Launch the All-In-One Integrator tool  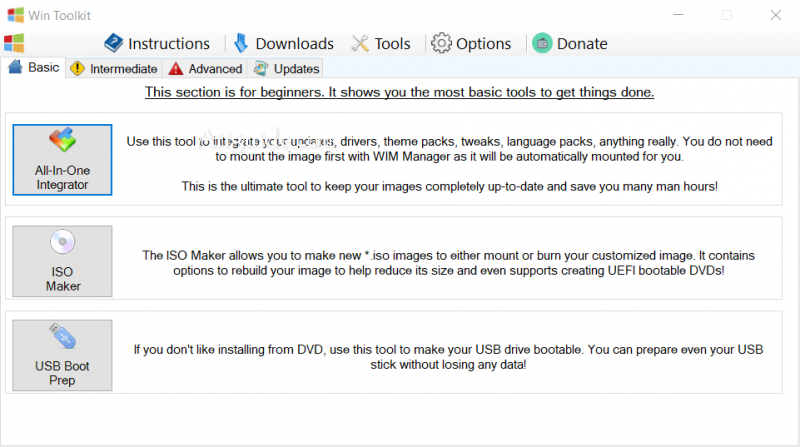click(x=62, y=160)
